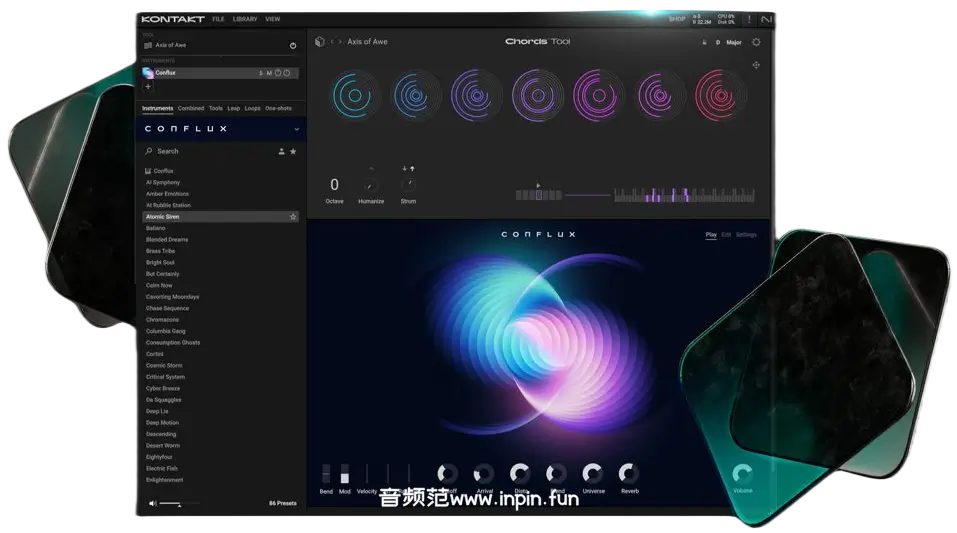This screenshot has width=957, height=533.
Task: Filter by user presets icon
Action: tap(281, 151)
